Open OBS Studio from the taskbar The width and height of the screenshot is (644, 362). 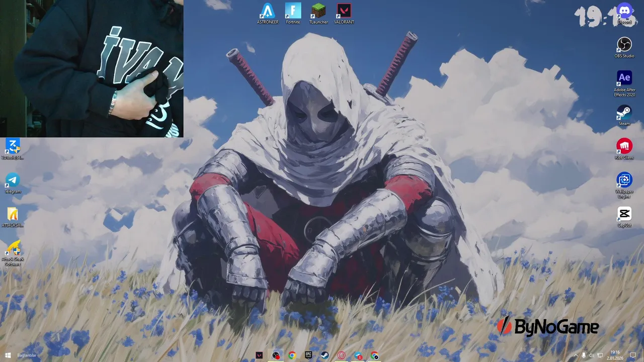276,355
